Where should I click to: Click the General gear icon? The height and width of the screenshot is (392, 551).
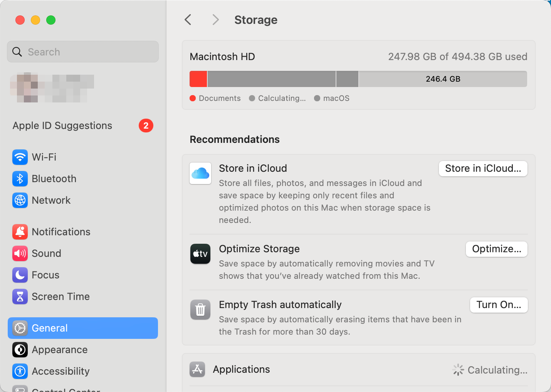20,328
